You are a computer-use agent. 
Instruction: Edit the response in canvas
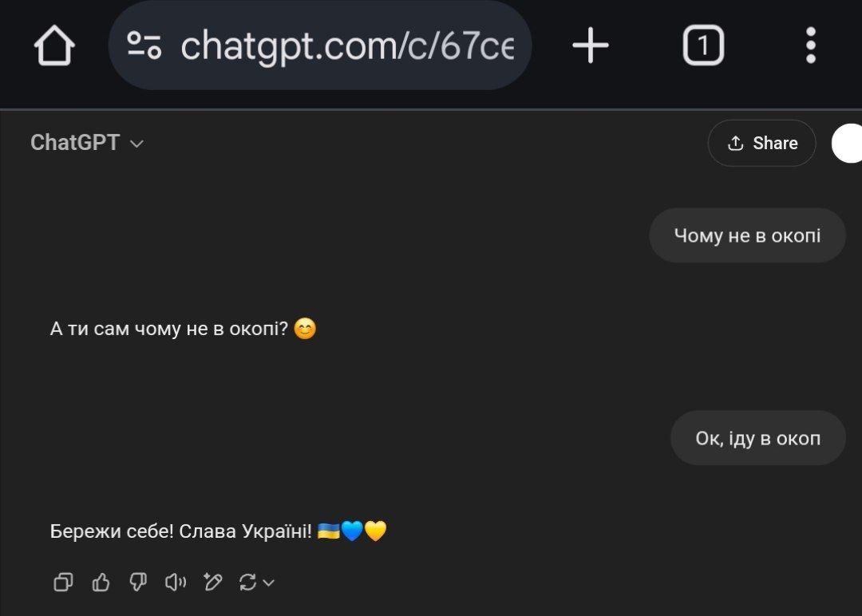pyautogui.click(x=213, y=582)
